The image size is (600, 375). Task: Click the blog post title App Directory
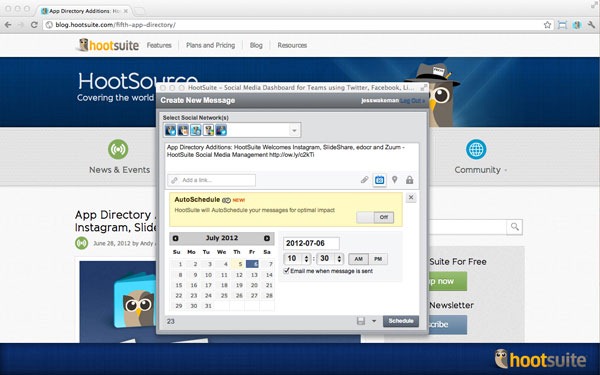pyautogui.click(x=115, y=221)
